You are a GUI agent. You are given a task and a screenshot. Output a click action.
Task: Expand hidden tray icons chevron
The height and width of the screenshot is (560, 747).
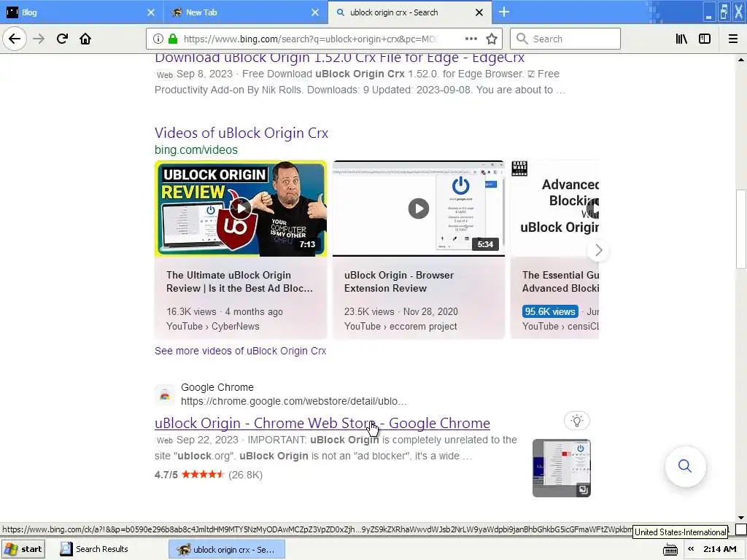(691, 549)
